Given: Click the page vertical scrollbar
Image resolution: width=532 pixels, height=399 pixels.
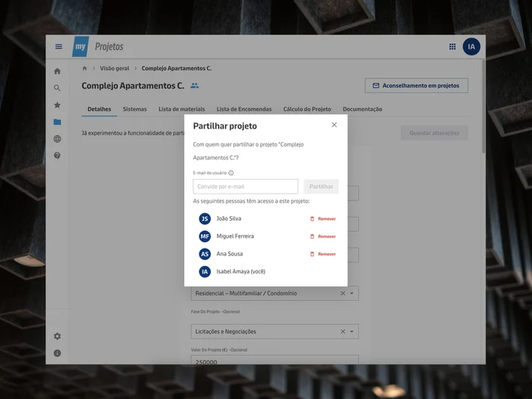Looking at the screenshot, I should pyautogui.click(x=484, y=107).
